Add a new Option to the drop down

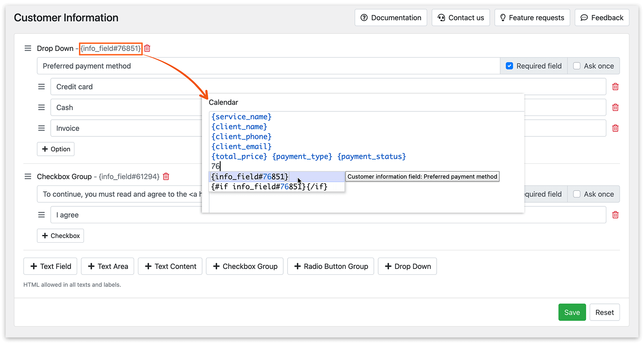point(56,149)
